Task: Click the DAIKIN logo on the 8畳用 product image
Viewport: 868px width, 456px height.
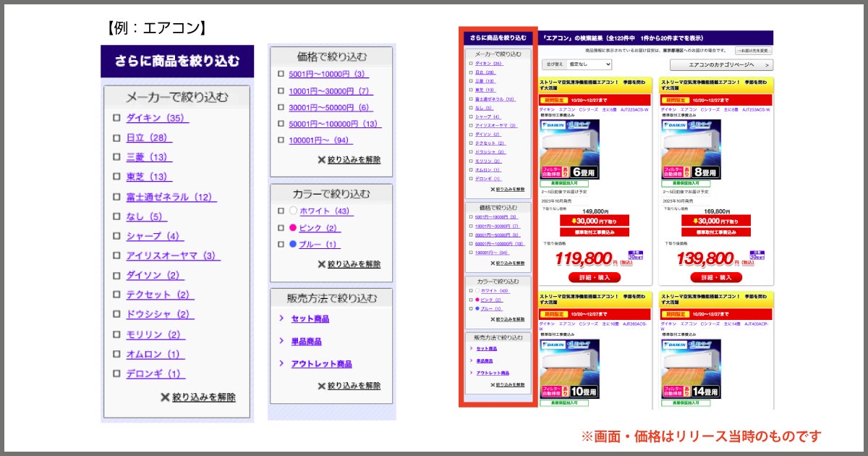Action: point(677,125)
